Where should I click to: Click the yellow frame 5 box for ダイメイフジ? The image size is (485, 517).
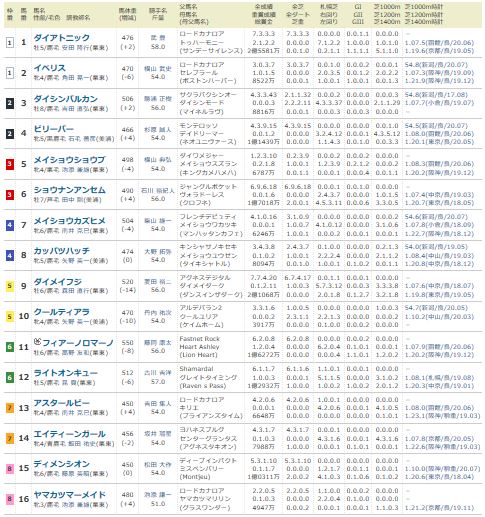[x=10, y=286]
